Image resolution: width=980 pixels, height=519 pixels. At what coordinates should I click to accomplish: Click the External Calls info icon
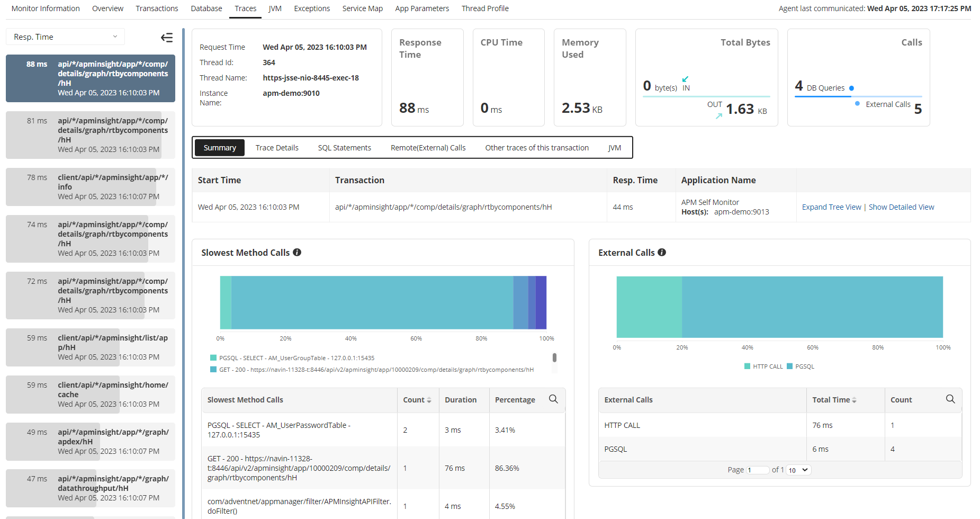(x=662, y=253)
